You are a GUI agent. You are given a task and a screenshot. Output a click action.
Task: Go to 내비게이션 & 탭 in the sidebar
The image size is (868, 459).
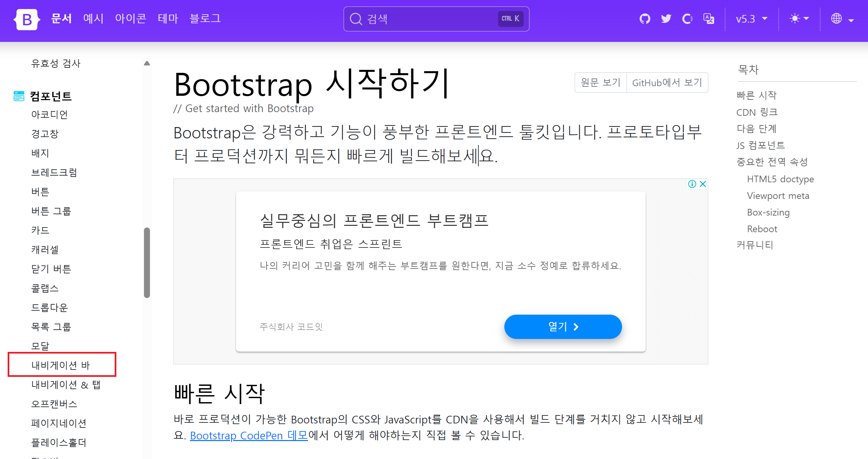(66, 384)
